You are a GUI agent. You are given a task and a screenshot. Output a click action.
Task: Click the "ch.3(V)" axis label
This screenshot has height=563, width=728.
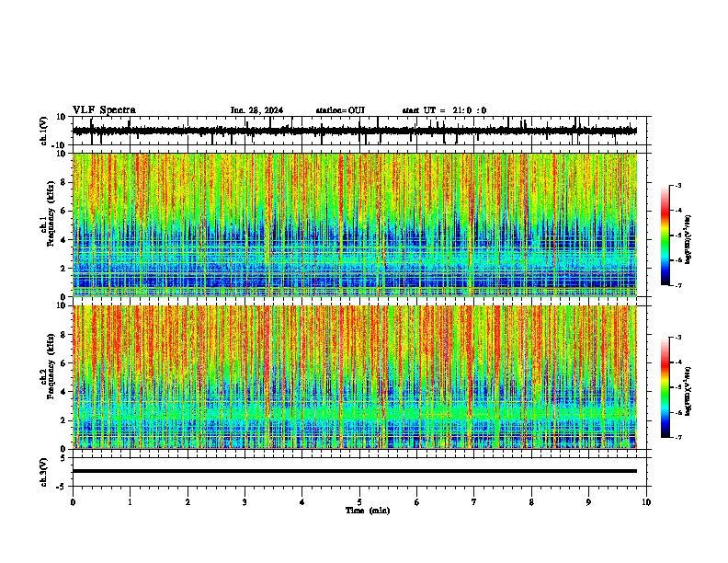pyautogui.click(x=44, y=472)
